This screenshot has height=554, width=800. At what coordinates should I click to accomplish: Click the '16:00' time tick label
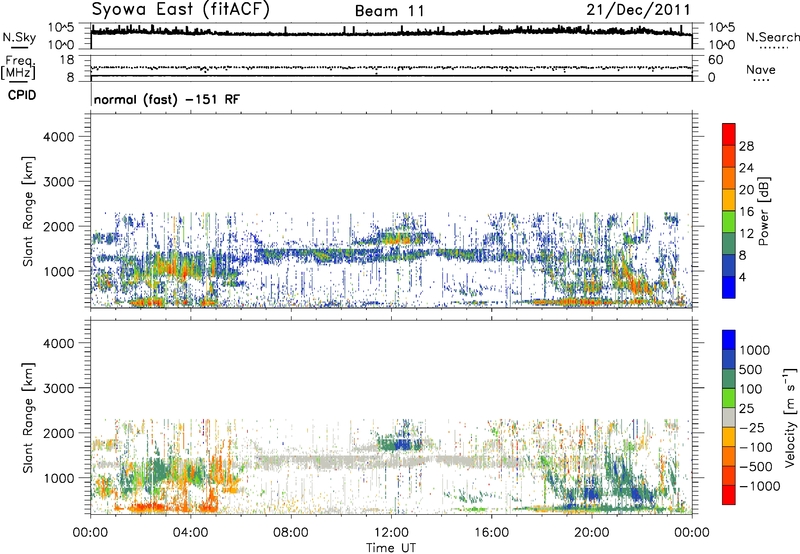[x=491, y=533]
